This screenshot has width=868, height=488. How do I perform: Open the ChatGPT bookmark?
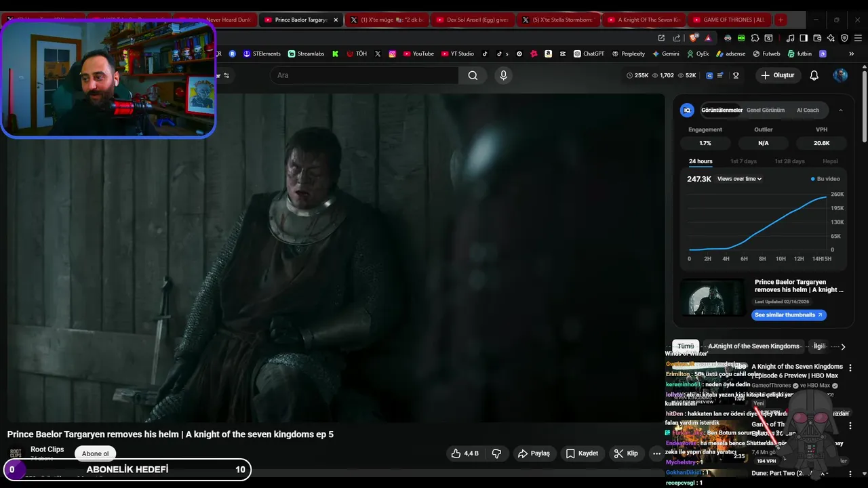pyautogui.click(x=589, y=54)
